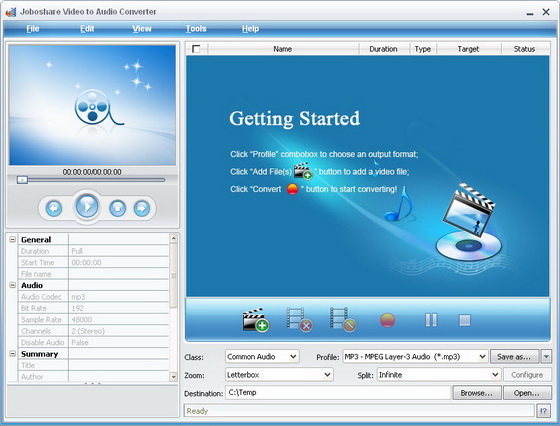Viewport: 560px width, 426px height.
Task: Click the preview rewind arrow button
Action: click(x=54, y=208)
